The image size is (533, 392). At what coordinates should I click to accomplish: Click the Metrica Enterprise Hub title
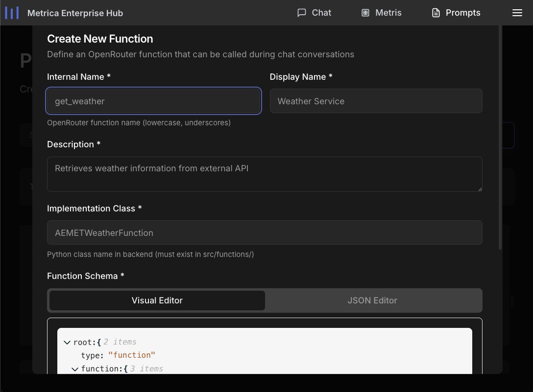75,13
